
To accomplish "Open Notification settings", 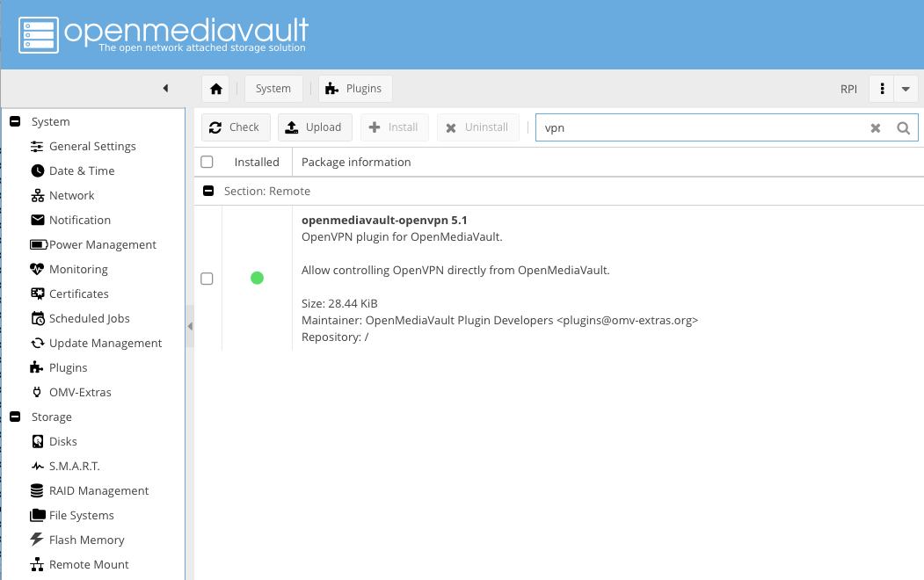I will [80, 221].
